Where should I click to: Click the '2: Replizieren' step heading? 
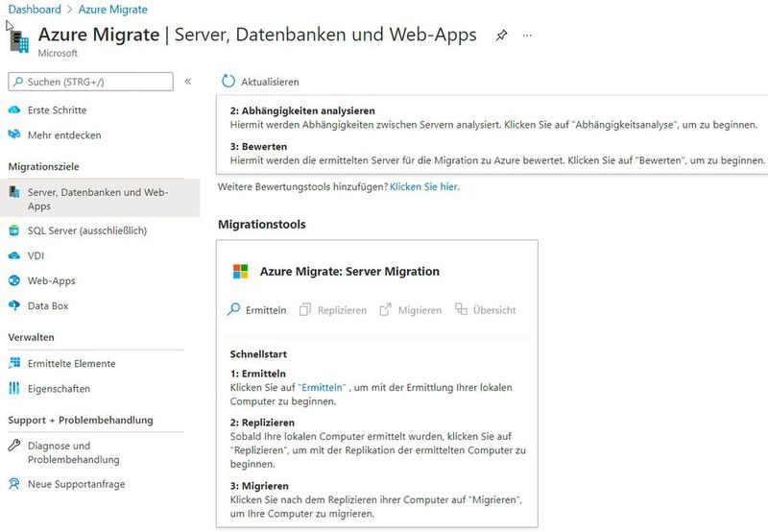coord(262,423)
